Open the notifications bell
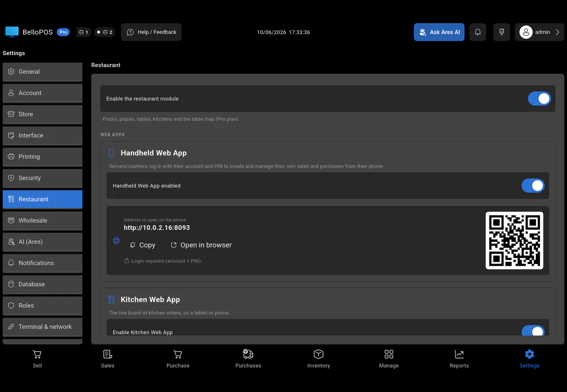The image size is (567, 392). pos(478,32)
